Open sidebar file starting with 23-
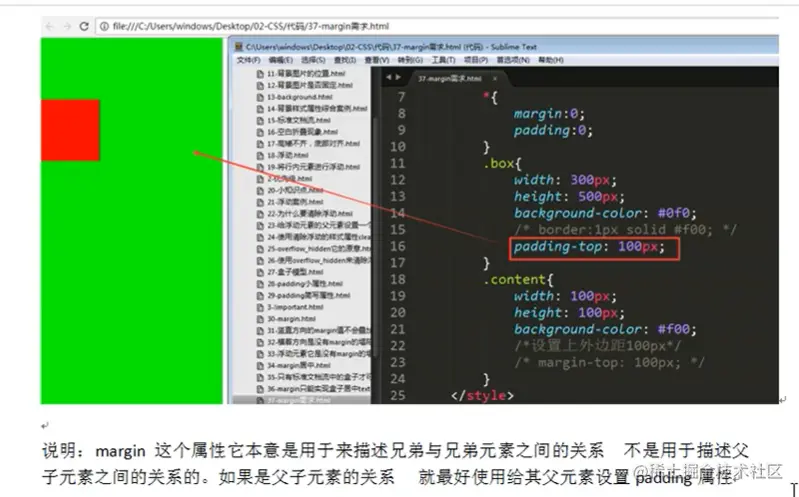The width and height of the screenshot is (799, 497). click(x=319, y=225)
